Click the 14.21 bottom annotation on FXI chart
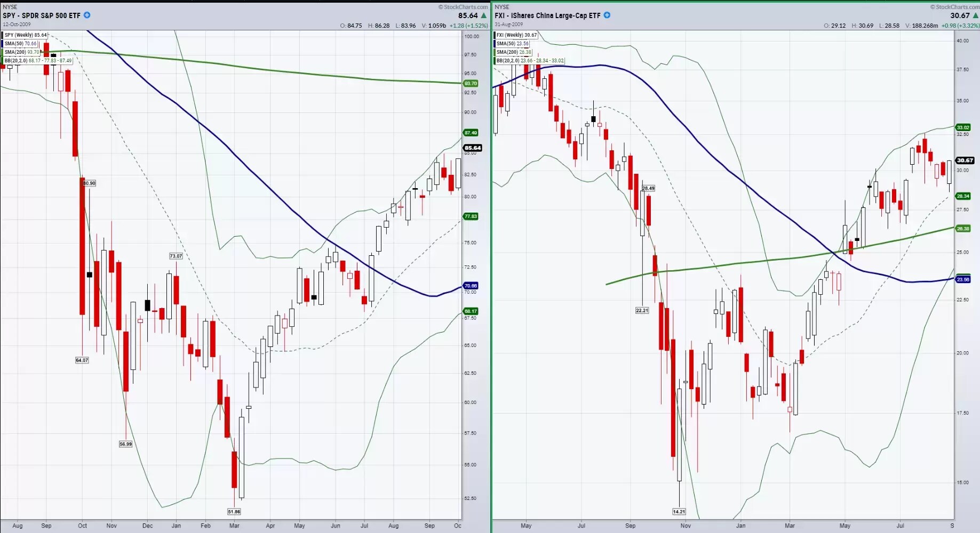 pos(679,512)
